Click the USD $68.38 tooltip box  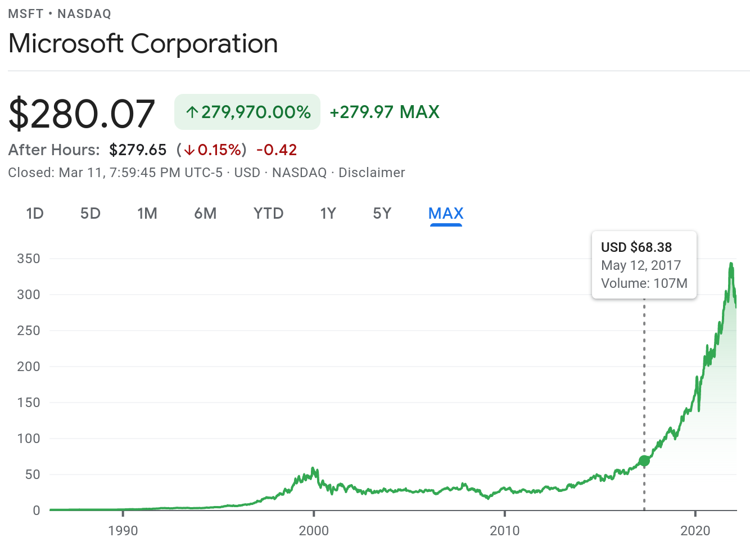(644, 265)
